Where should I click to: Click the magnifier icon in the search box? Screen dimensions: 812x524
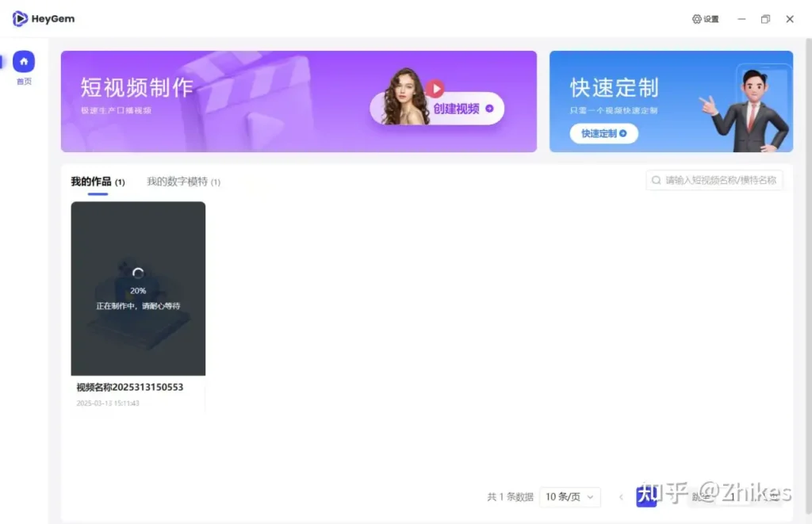click(657, 181)
